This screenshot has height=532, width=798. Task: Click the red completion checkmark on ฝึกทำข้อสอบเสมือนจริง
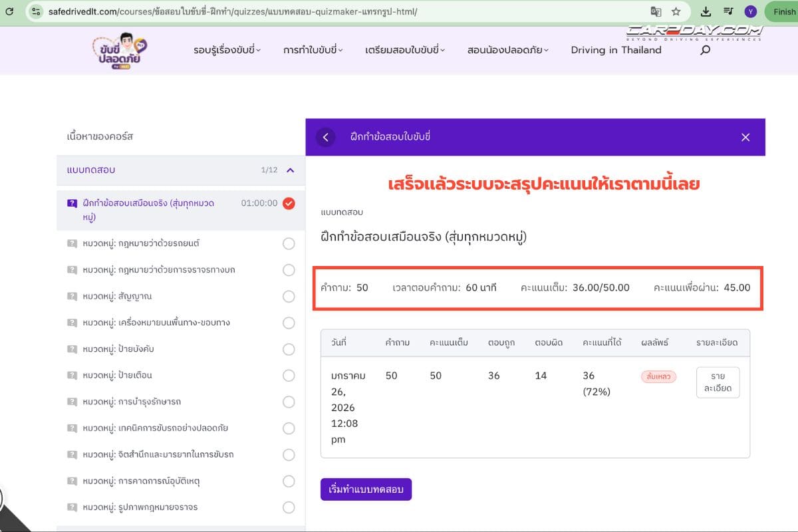[288, 203]
